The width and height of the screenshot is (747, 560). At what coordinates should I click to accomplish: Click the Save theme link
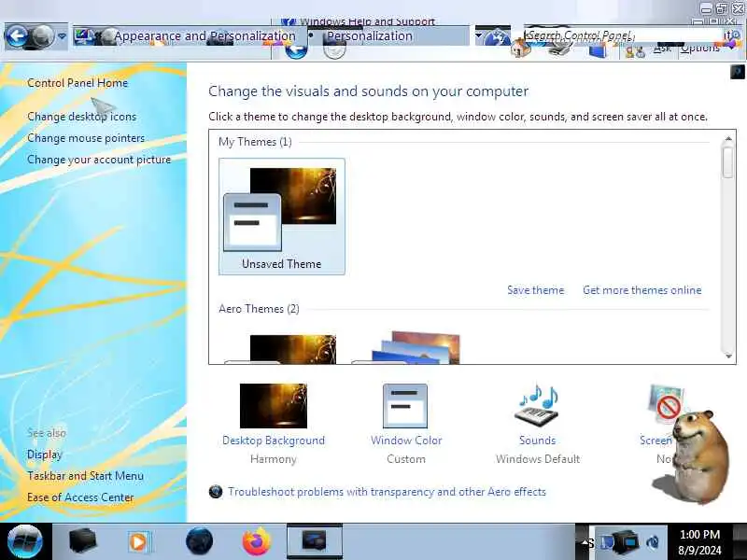point(535,290)
